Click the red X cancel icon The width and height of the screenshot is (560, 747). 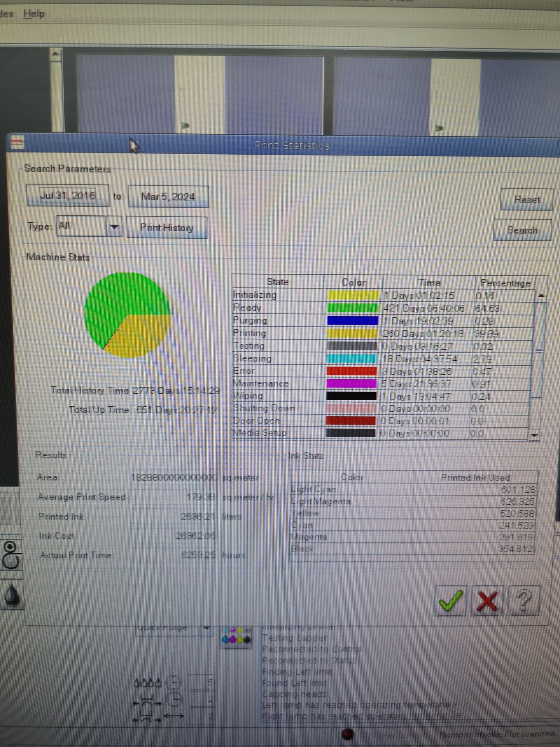pyautogui.click(x=487, y=601)
